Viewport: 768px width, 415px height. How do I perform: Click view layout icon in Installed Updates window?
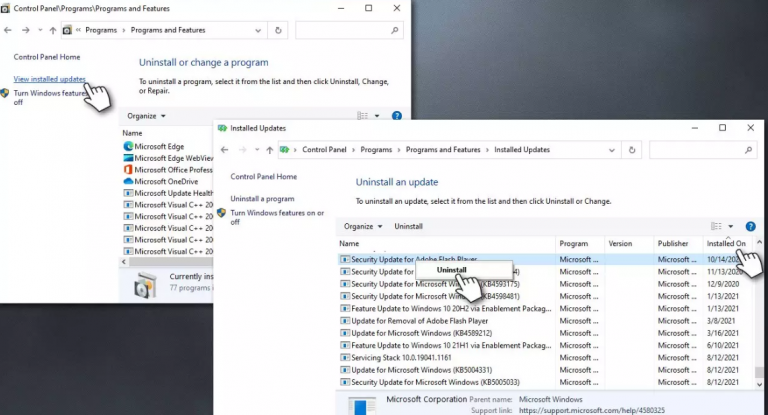[x=716, y=226]
